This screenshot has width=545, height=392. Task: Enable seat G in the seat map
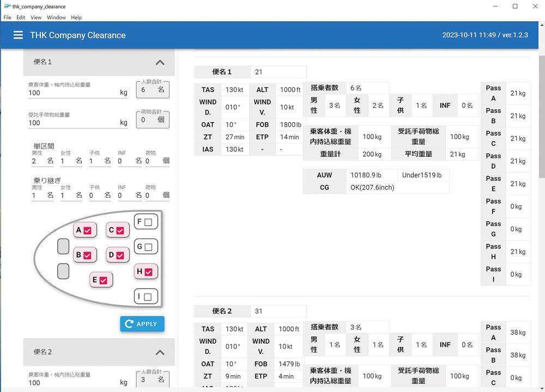coord(148,247)
